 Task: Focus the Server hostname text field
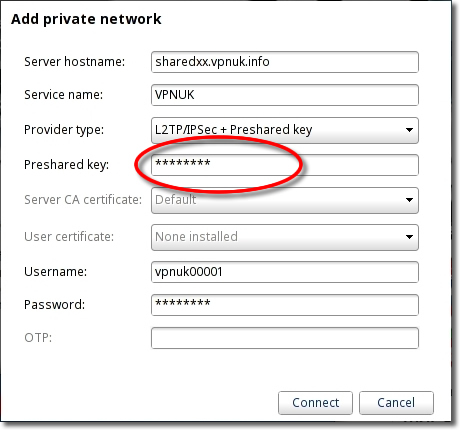click(285, 62)
